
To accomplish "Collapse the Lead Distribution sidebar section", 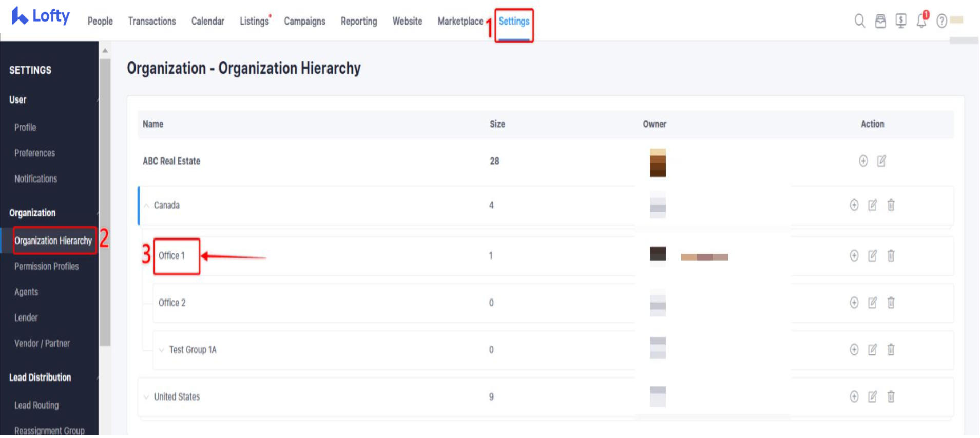I will pyautogui.click(x=97, y=378).
